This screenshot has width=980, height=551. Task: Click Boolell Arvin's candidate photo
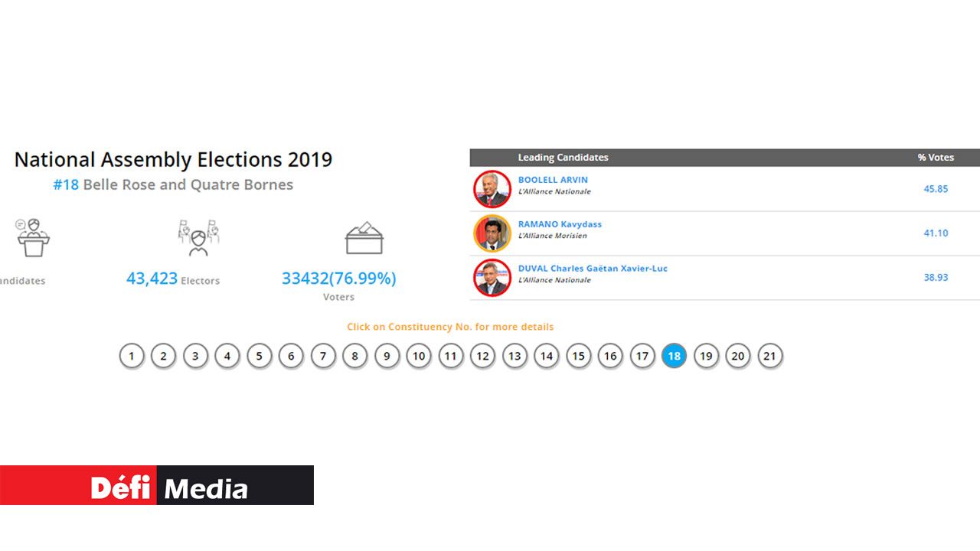pyautogui.click(x=492, y=189)
